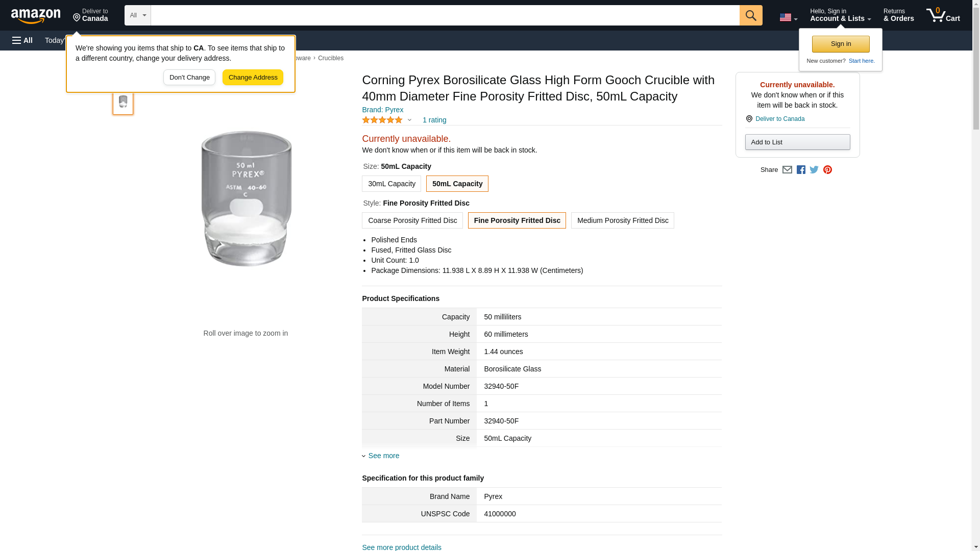
Task: Open Returns & Orders
Action: [898, 15]
